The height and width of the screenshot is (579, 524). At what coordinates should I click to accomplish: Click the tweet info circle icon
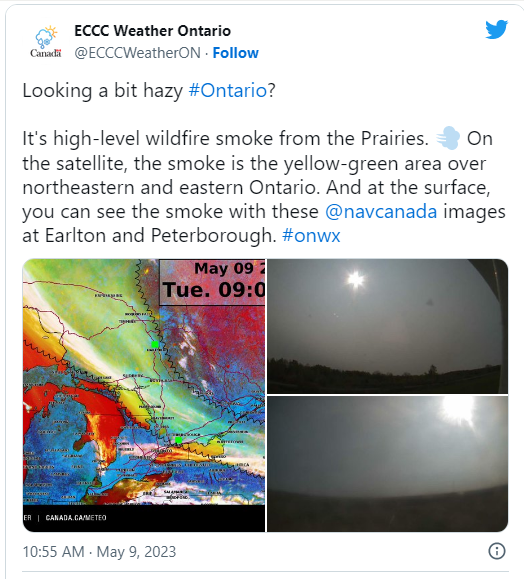497,551
